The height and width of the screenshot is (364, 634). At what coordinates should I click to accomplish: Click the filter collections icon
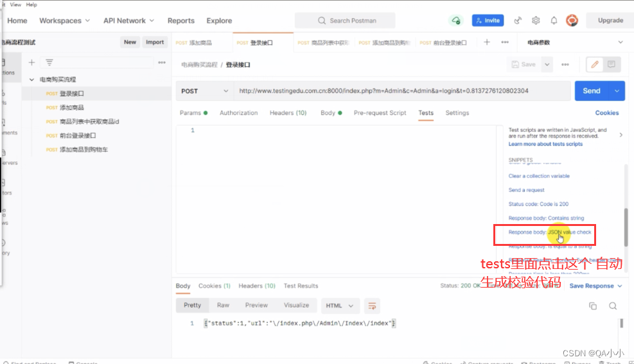click(49, 63)
